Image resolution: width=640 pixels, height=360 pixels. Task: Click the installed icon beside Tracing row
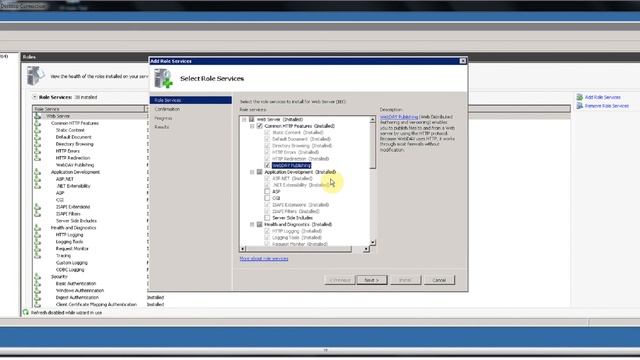click(38, 256)
